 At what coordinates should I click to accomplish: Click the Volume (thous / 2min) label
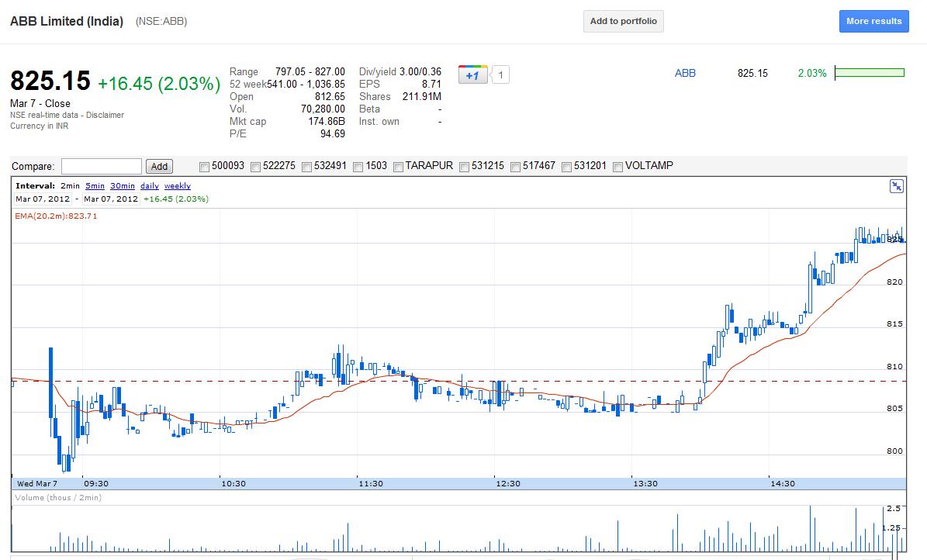tap(58, 497)
